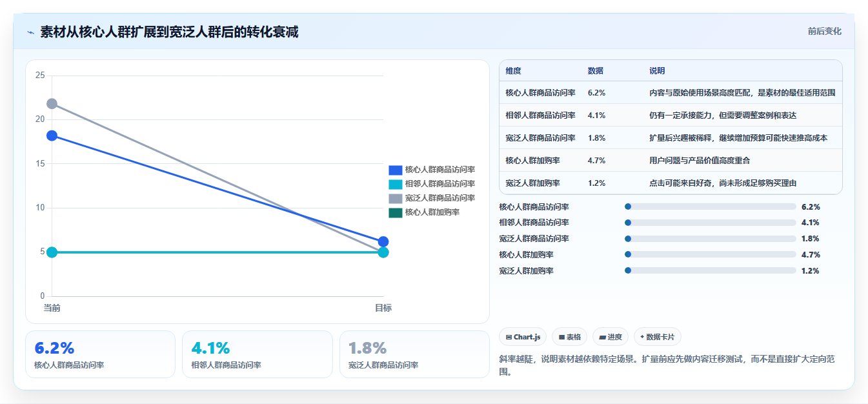Click the 前后变化 label in header
Viewport: 868px width, 404px height.
pyautogui.click(x=824, y=31)
